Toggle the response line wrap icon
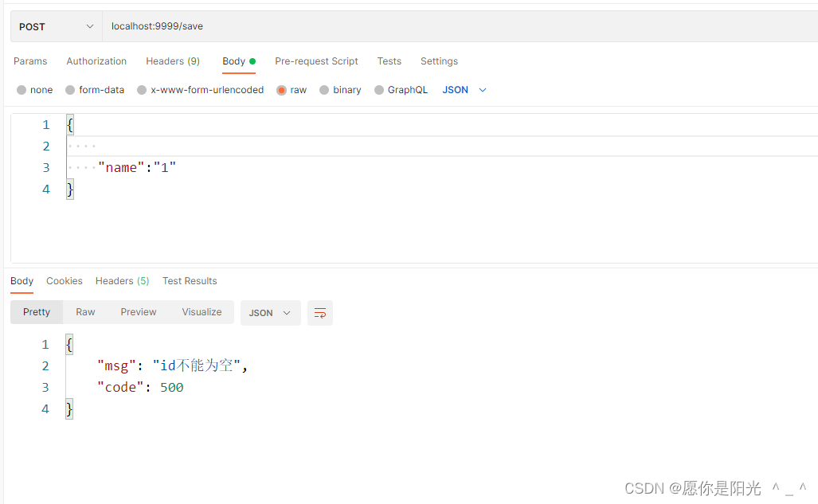Viewport: 818px width, 504px height. point(319,313)
